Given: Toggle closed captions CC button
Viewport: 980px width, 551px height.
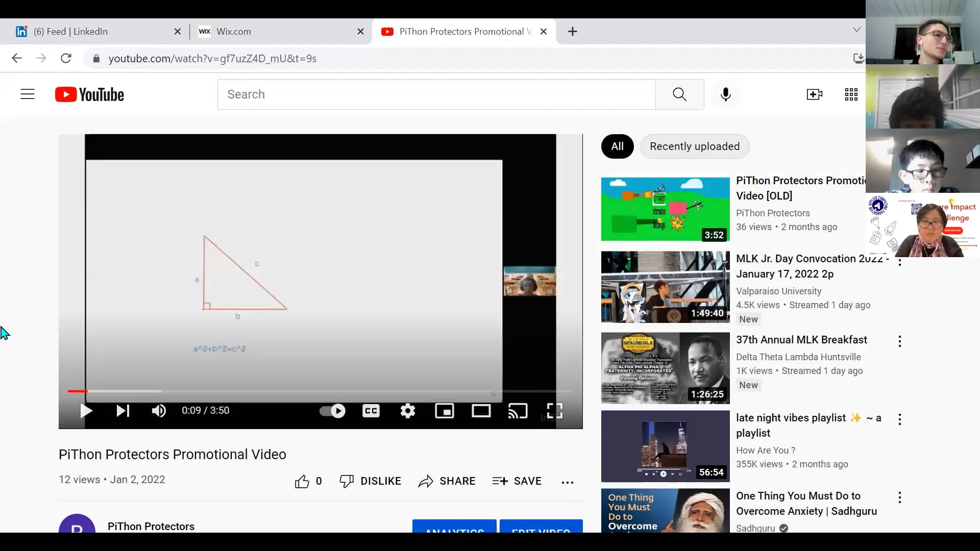Looking at the screenshot, I should tap(371, 411).
